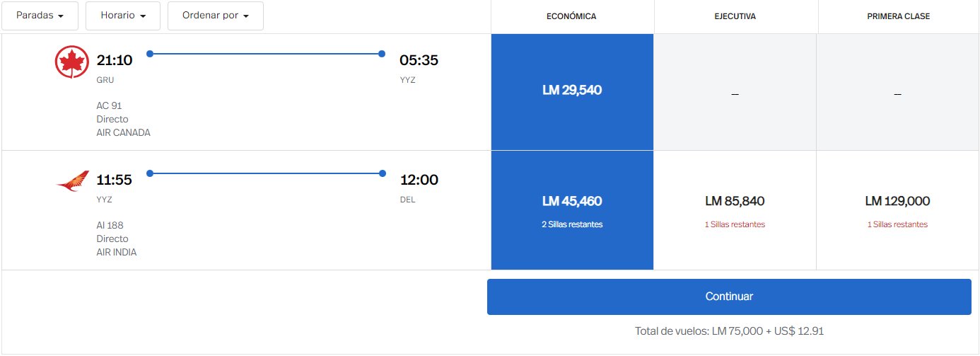Click the Continuar button
980x356 pixels.
pyautogui.click(x=729, y=297)
